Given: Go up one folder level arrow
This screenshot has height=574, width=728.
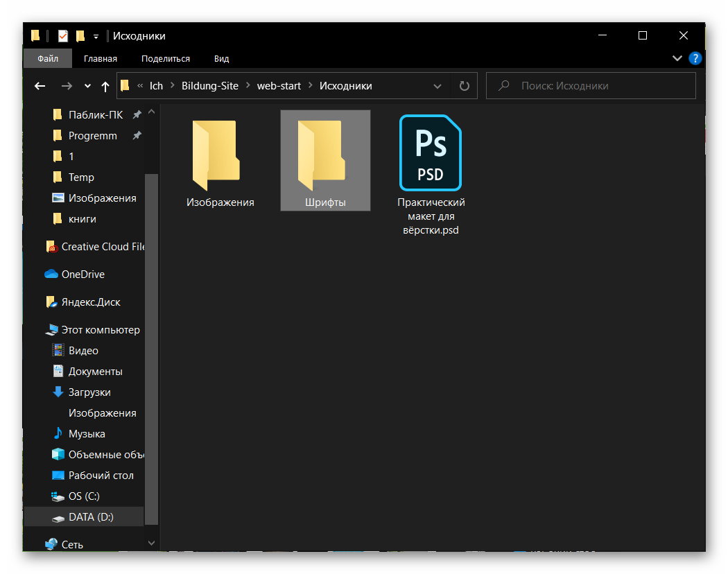Looking at the screenshot, I should click(x=105, y=86).
